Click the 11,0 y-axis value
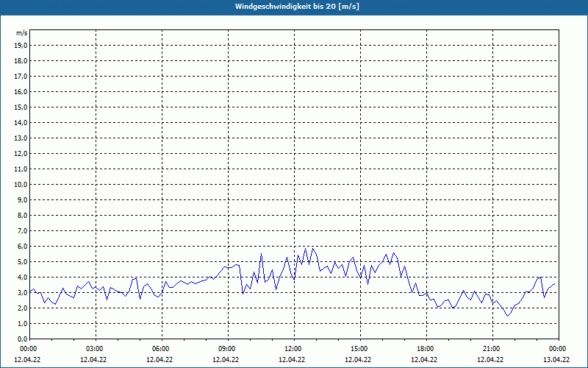588x368 pixels. pos(21,169)
